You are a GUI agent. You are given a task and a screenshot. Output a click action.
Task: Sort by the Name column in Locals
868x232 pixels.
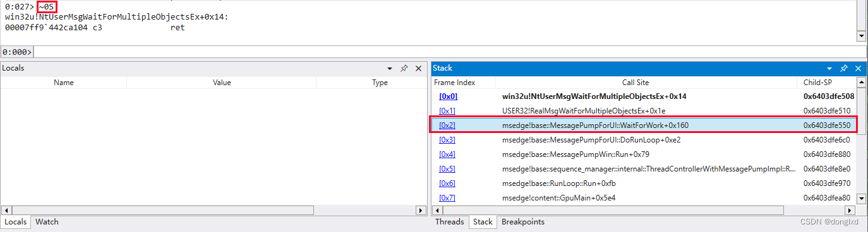point(64,83)
